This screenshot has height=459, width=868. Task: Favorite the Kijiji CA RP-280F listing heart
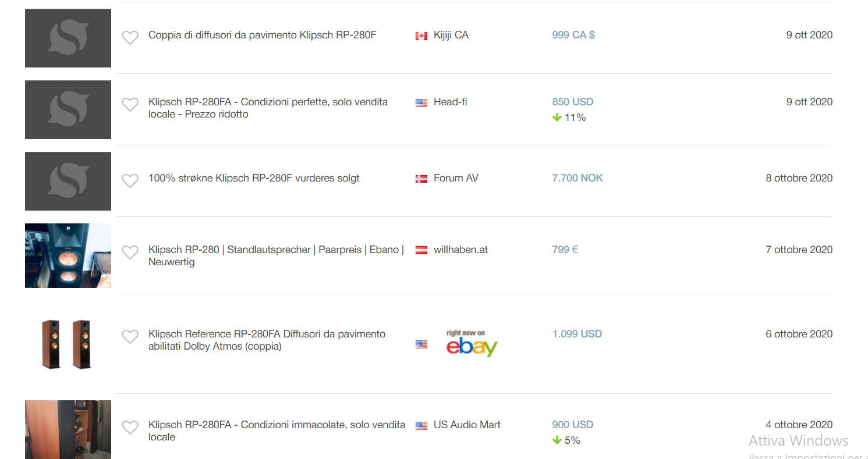(130, 37)
